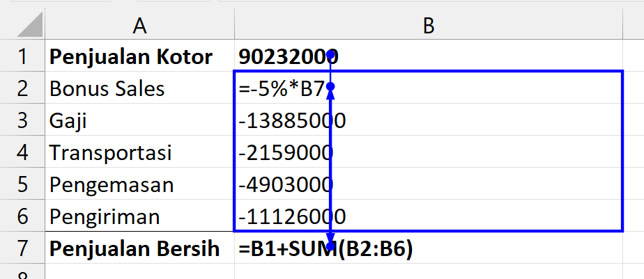Viewport: 644px width, 279px height.
Task: Select row 2 header
Action: coord(22,88)
